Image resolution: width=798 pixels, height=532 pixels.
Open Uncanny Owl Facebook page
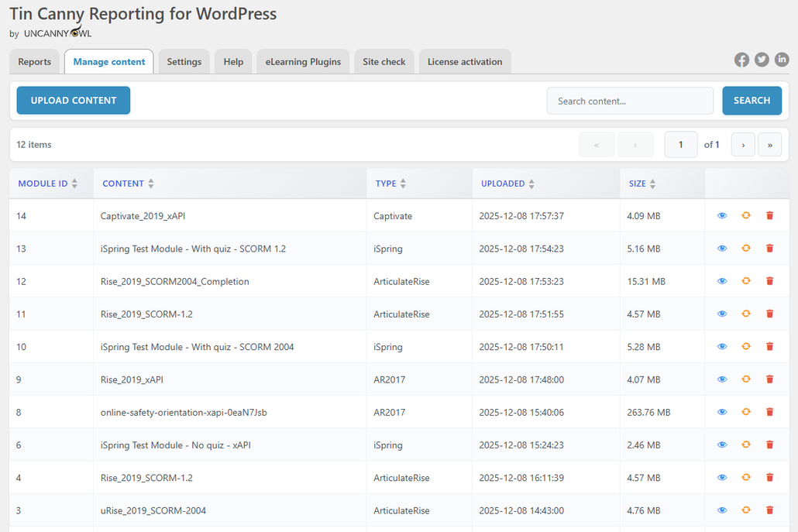coord(741,60)
